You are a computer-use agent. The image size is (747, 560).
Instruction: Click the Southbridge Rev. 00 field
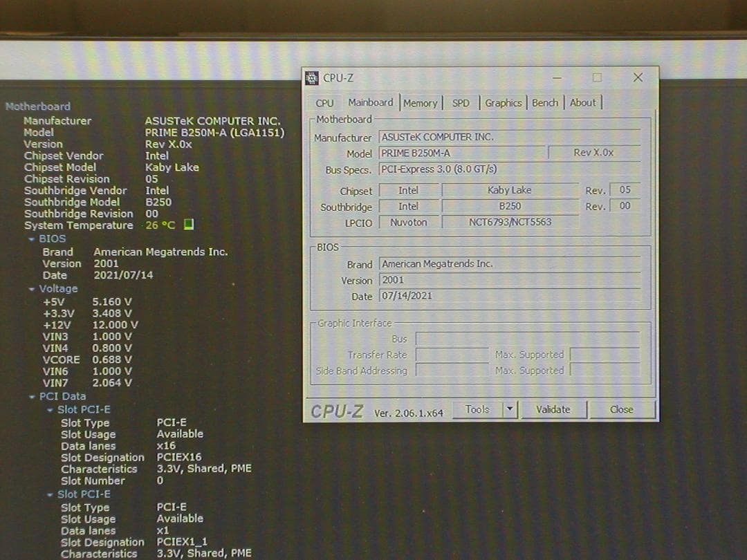625,206
